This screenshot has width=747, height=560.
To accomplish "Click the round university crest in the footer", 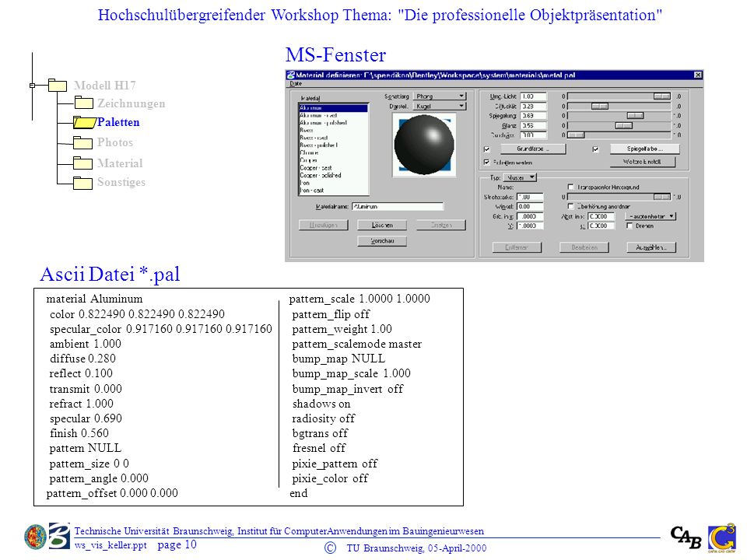I will (36, 537).
